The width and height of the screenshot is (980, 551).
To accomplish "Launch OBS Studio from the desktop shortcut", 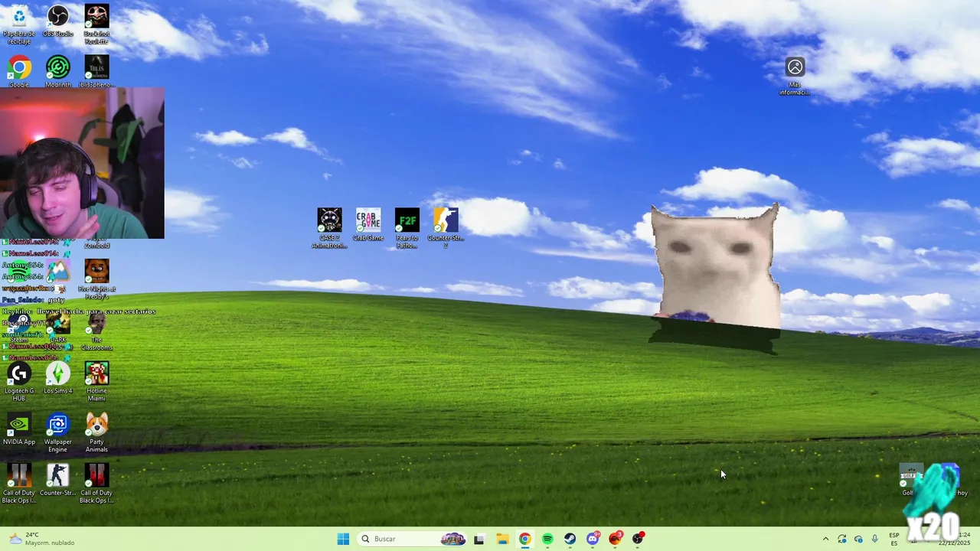I will 58,21.
